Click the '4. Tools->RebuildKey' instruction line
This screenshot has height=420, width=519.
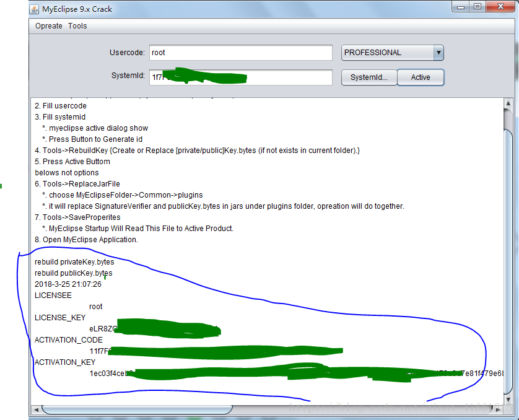(x=198, y=151)
